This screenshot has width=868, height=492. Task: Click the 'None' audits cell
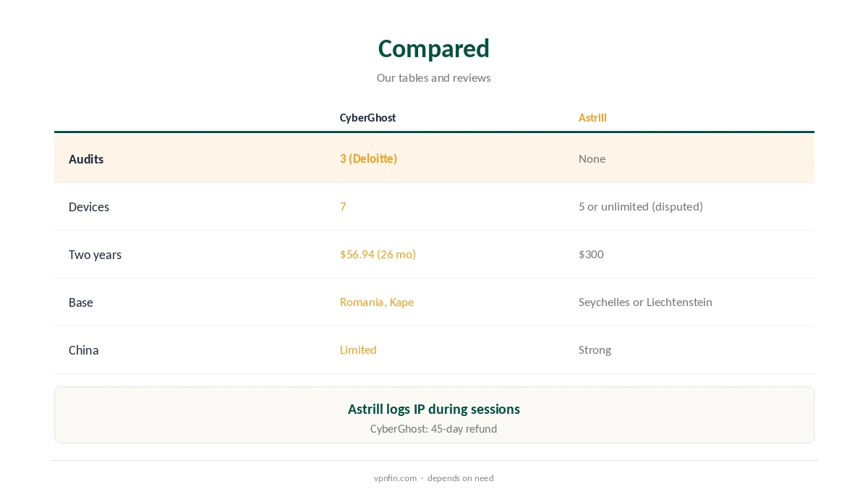[592, 158]
